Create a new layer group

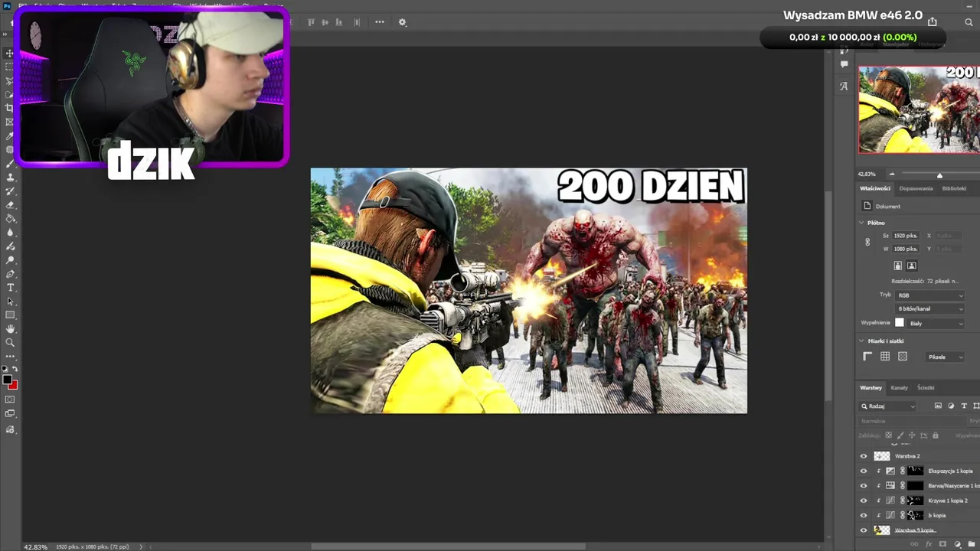971,544
